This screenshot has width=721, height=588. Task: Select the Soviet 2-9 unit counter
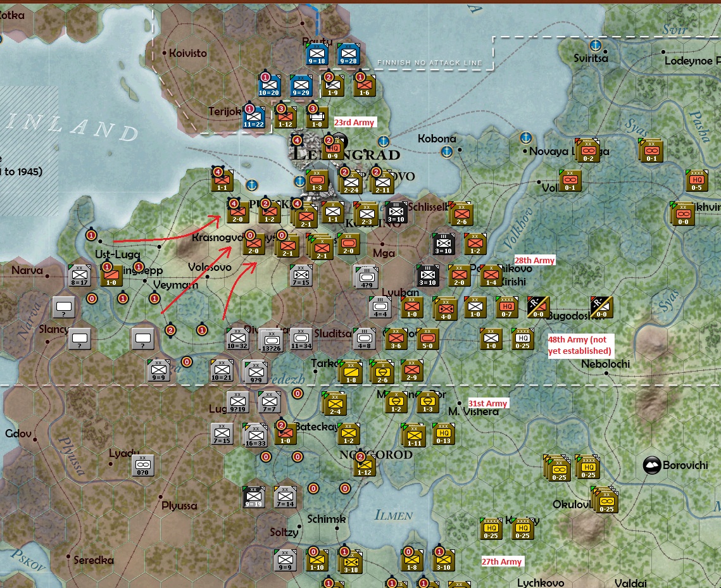point(412,370)
